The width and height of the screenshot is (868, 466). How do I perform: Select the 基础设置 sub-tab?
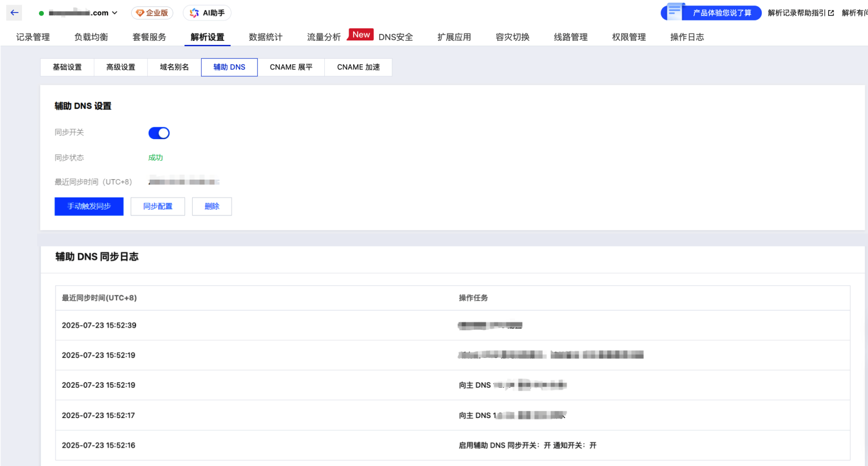click(67, 67)
